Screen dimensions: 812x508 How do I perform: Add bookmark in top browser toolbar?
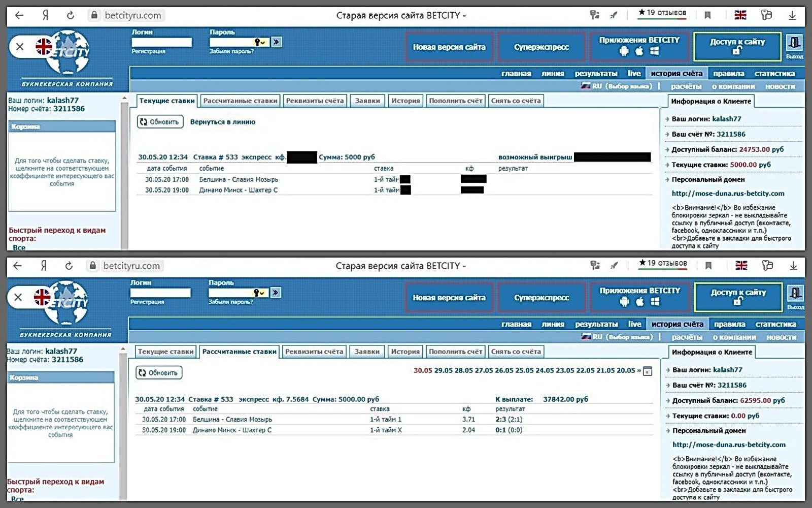[x=707, y=15]
